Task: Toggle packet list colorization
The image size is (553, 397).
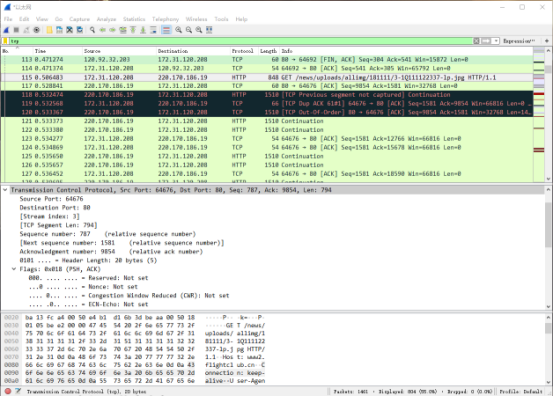Action: 166,30
